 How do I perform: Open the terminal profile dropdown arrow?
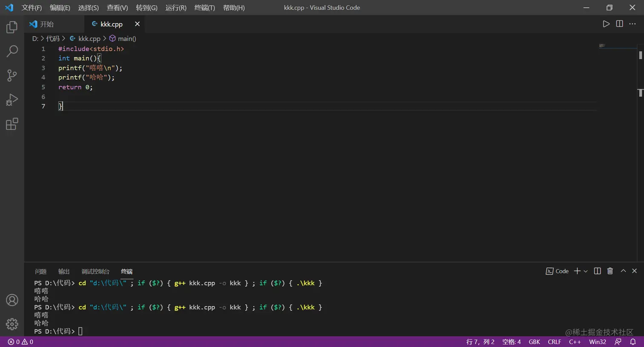(585, 271)
